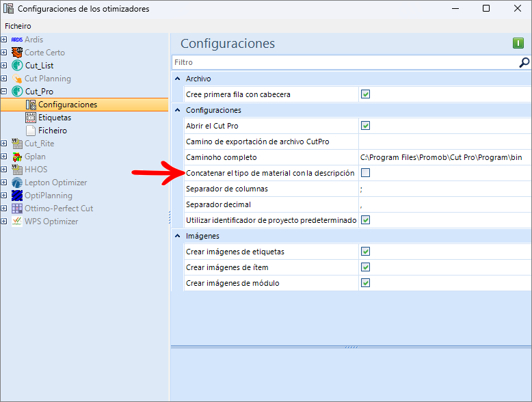Viewport: 532px width, 402px height.
Task: Toggle Cree primera fila con cabecera checkbox
Action: (x=365, y=94)
